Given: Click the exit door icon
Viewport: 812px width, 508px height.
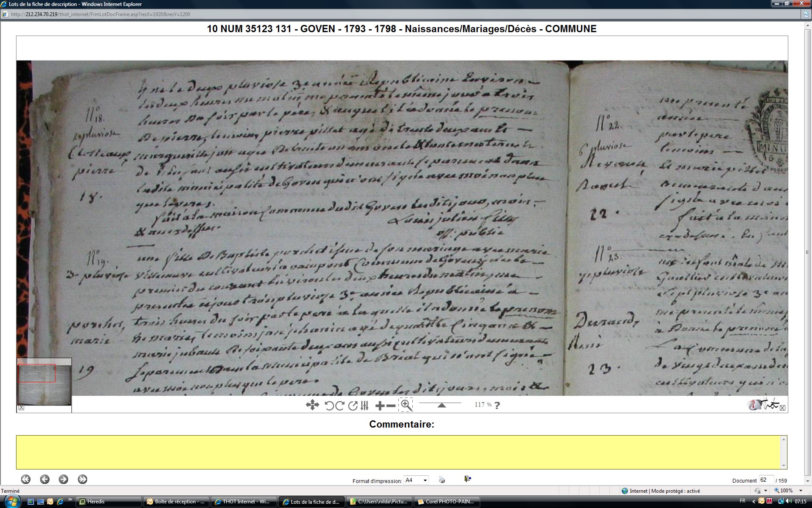Looking at the screenshot, I should pyautogui.click(x=467, y=479).
